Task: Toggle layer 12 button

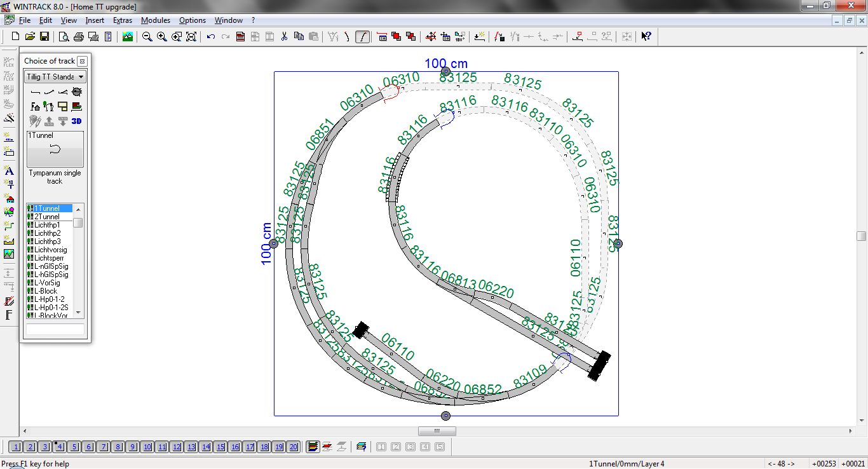Action: [x=177, y=447]
